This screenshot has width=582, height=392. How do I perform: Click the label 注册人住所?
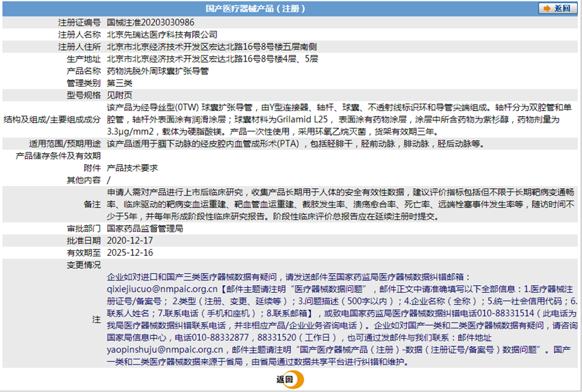(x=79, y=47)
